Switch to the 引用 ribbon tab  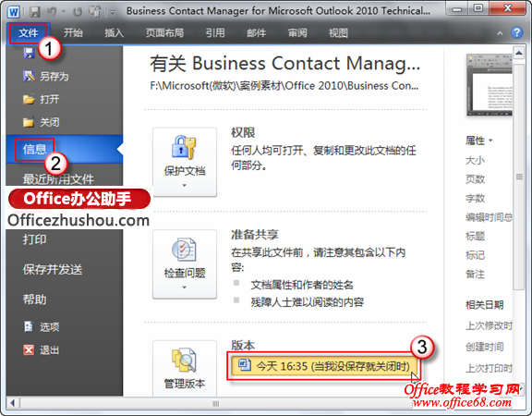click(x=215, y=33)
